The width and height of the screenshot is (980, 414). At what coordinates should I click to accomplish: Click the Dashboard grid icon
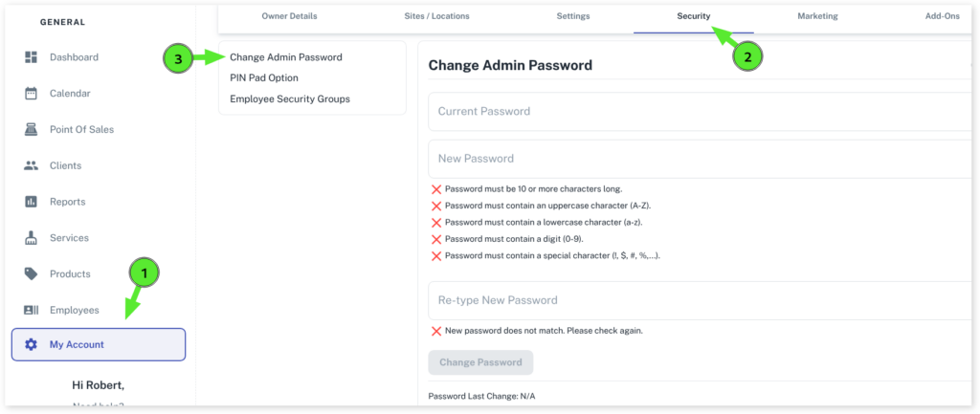click(x=31, y=57)
